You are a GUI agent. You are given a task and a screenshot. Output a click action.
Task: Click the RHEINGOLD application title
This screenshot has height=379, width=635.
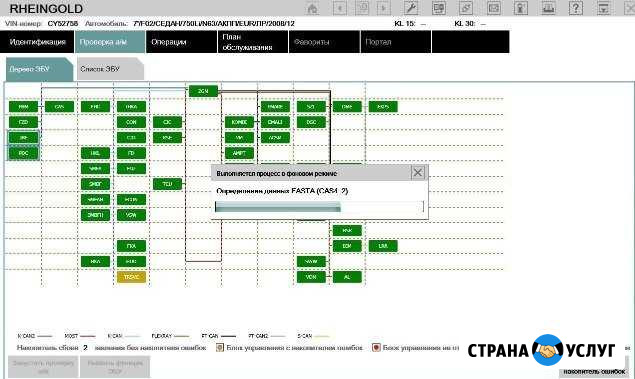[46, 9]
